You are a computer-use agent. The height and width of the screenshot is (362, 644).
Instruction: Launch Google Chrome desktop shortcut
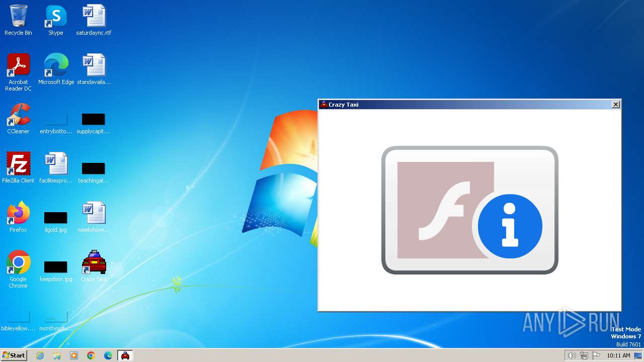18,269
